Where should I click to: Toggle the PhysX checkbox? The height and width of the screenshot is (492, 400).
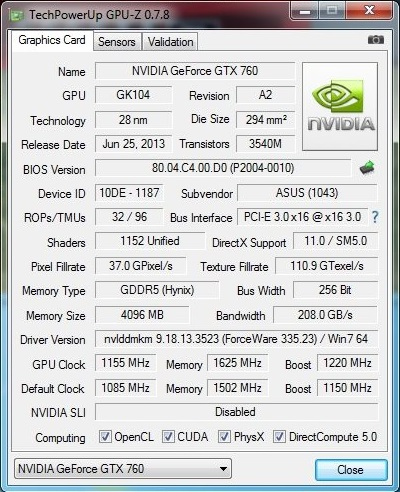[224, 436]
